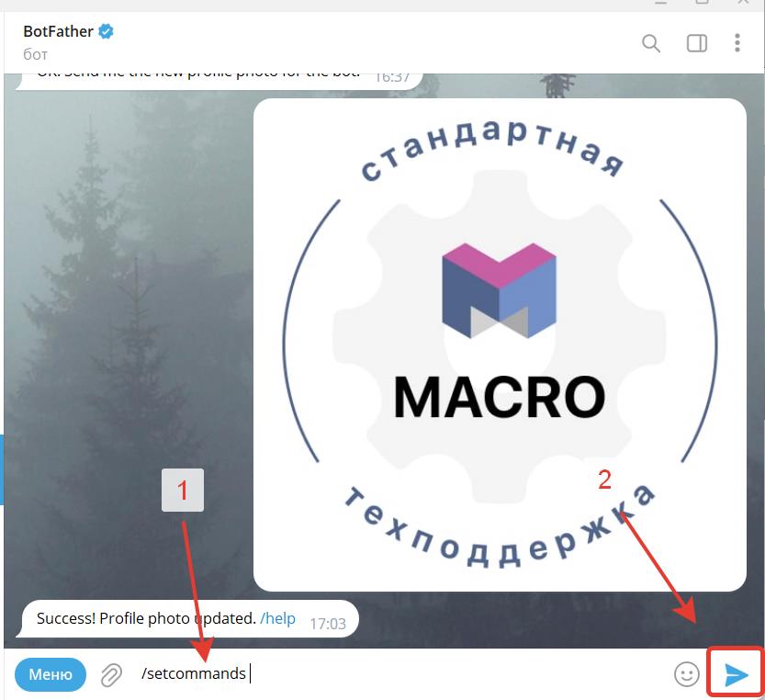Open the three-dot options menu
This screenshot has width=765, height=700.
(x=737, y=43)
